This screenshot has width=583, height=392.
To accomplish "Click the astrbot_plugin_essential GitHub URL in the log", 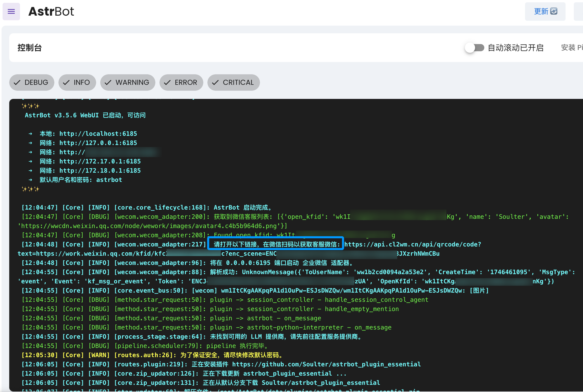I will (x=326, y=364).
